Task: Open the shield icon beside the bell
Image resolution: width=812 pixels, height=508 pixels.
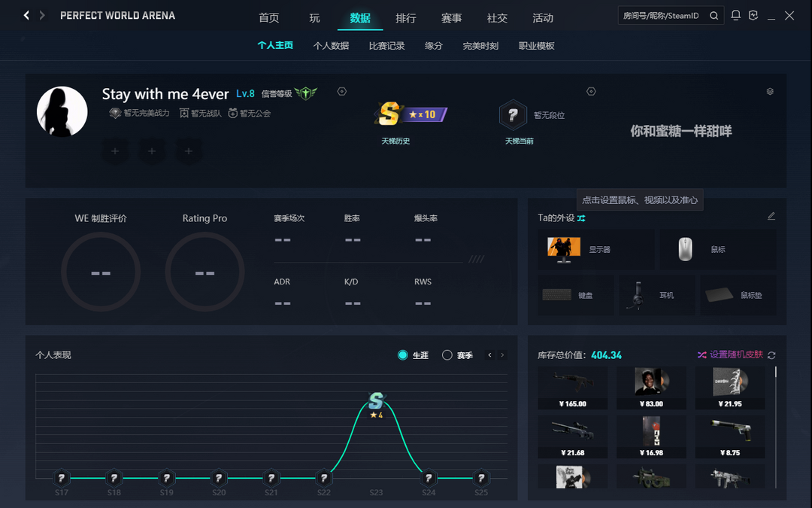Action: pyautogui.click(x=753, y=15)
